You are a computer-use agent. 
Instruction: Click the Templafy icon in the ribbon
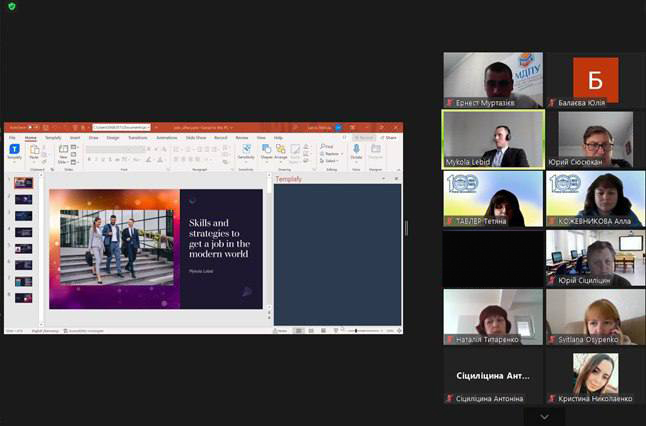15,151
